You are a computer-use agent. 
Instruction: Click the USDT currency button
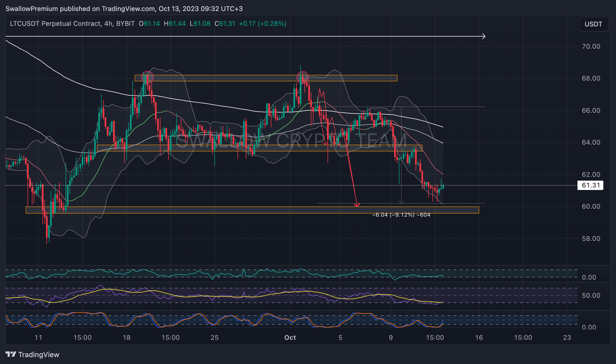[x=593, y=24]
